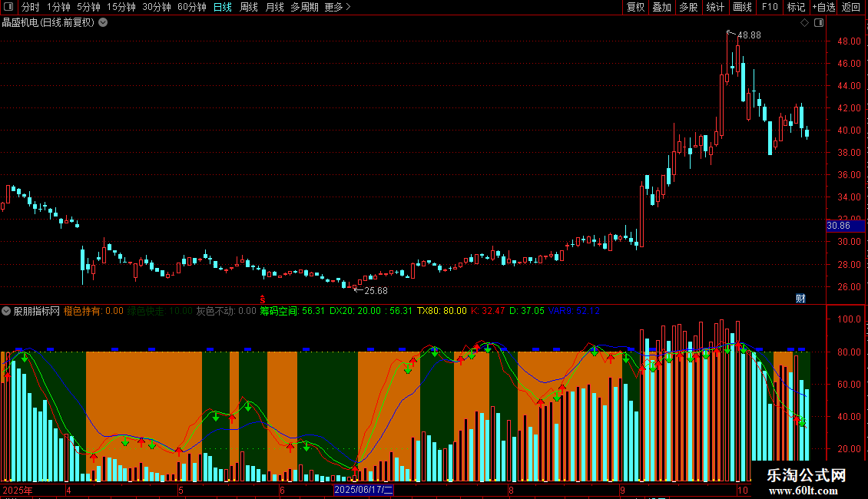Screen dimensions: 868x499
Task: Select the 60分钟 period
Action: [192, 7]
